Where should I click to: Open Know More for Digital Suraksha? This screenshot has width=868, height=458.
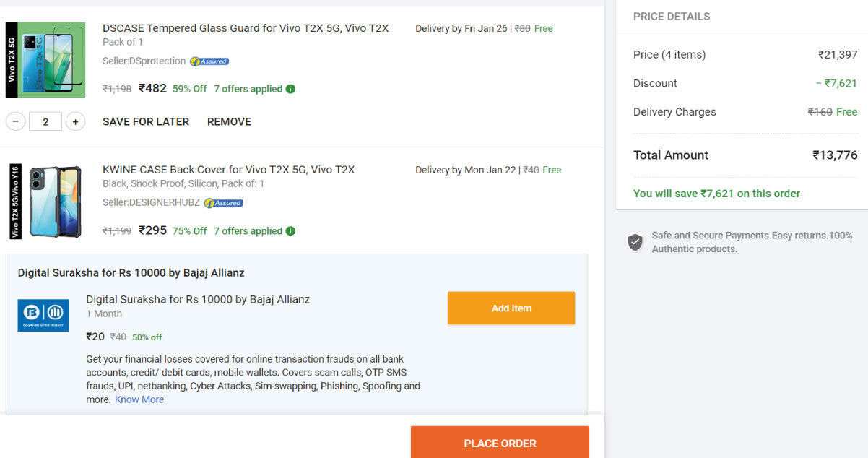(139, 399)
